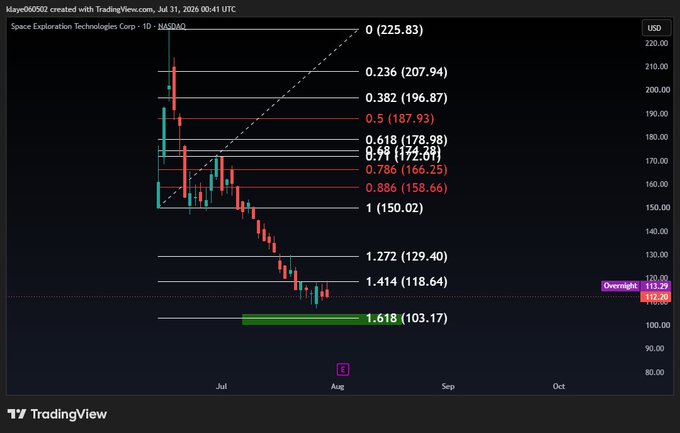Click 100.00 on the price scale
This screenshot has width=680, height=433.
tap(657, 325)
